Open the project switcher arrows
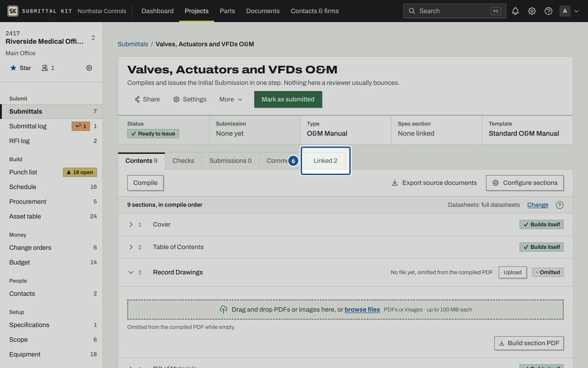 [x=93, y=38]
